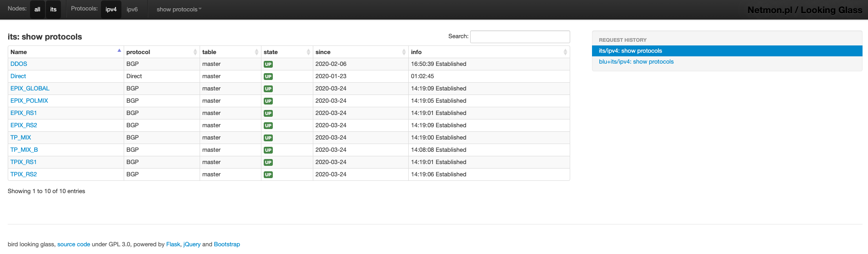Click sort arrows on table column
The width and height of the screenshot is (868, 254).
point(256,52)
